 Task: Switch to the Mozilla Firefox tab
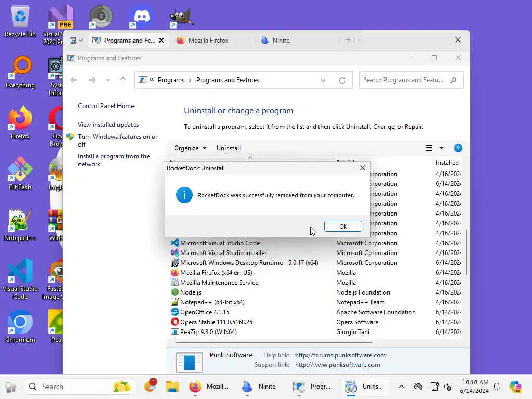(208, 41)
